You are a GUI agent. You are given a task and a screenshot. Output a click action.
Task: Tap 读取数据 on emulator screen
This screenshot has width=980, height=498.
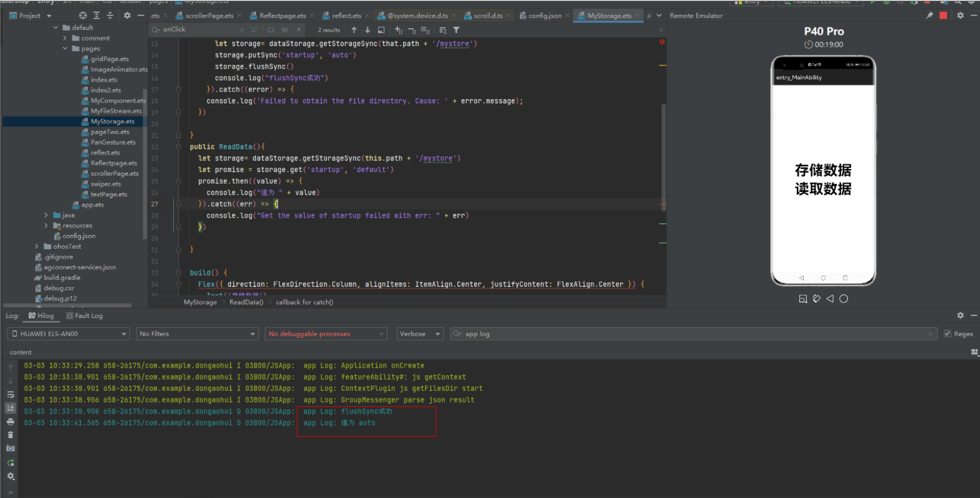tap(823, 189)
